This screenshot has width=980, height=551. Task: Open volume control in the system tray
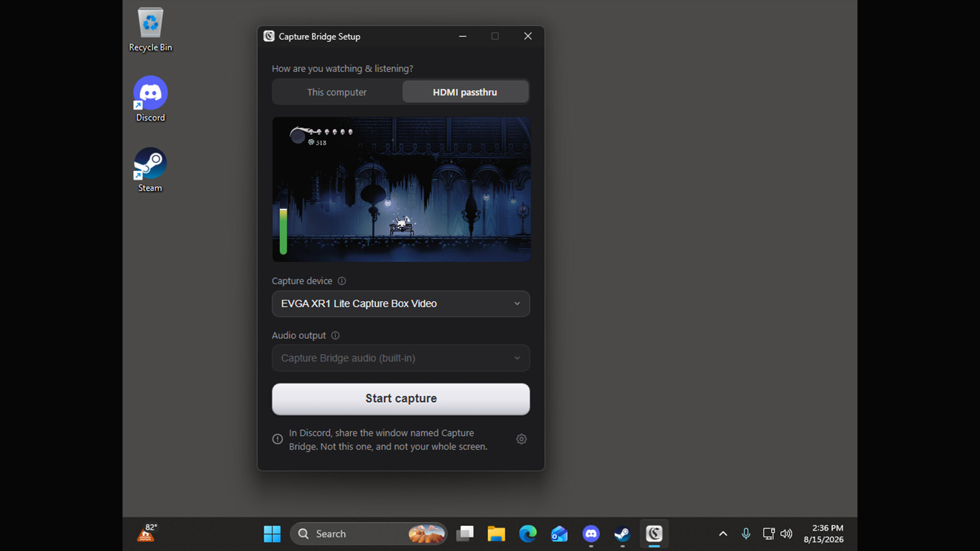(786, 534)
